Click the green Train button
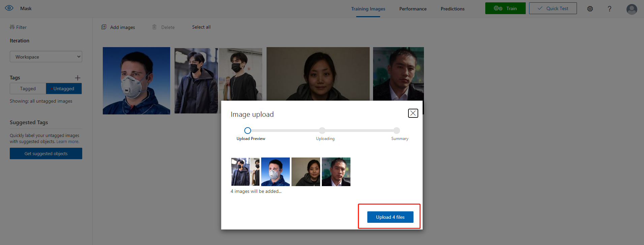 point(505,8)
